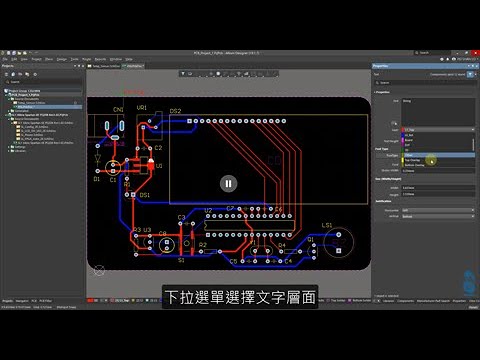Switch to the schematic document tab

coord(104,66)
